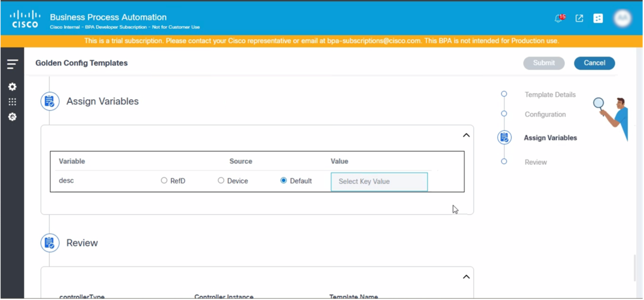Click the Assign Variables section clipboard icon
The height and width of the screenshot is (300, 644).
point(50,101)
